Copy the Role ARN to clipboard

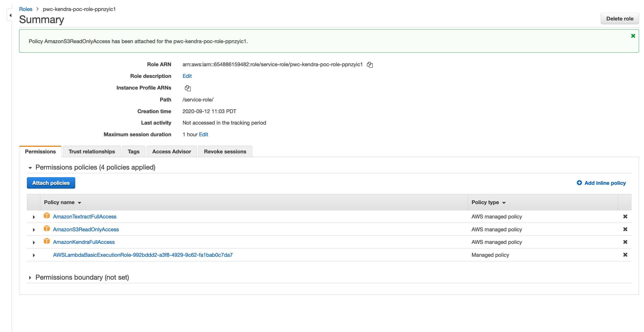[370, 65]
